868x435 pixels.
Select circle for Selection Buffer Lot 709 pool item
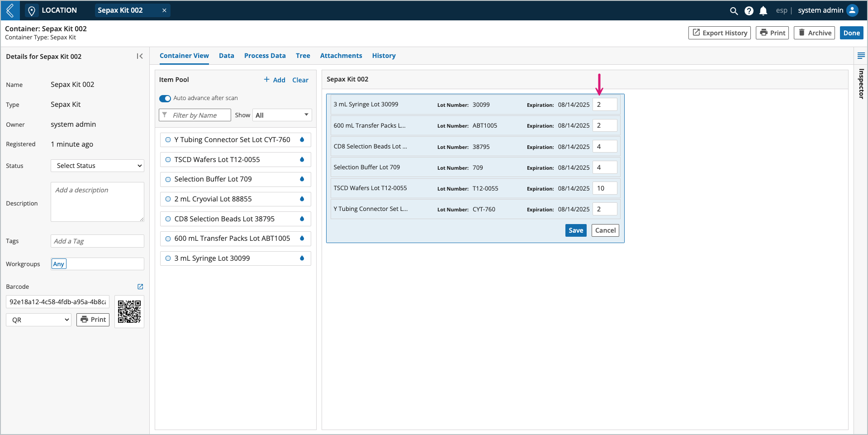click(x=168, y=179)
